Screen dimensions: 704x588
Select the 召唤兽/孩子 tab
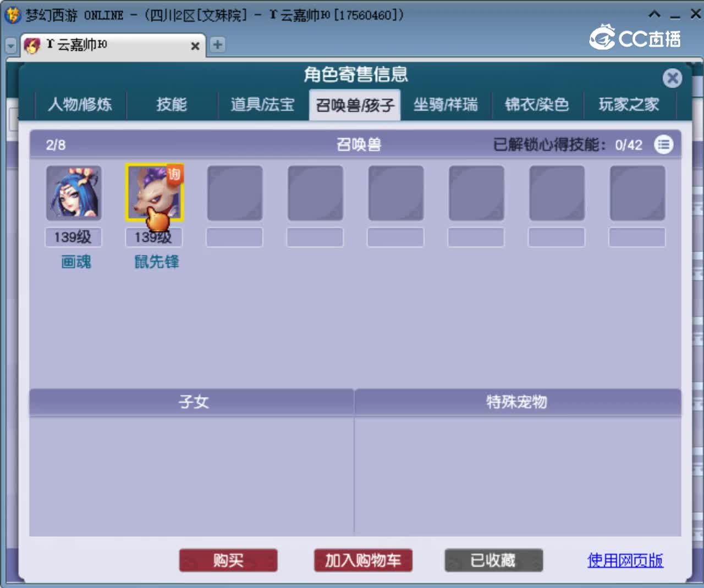coord(355,104)
